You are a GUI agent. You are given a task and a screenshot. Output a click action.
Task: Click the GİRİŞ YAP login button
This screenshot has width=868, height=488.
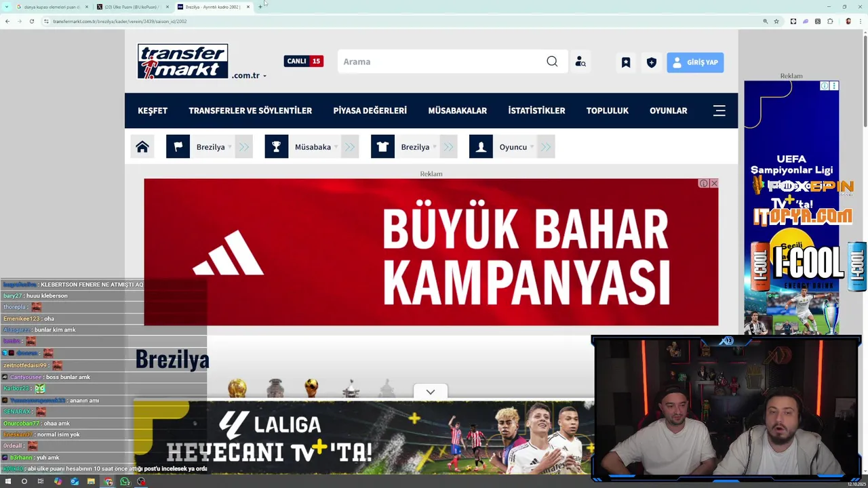coord(695,62)
